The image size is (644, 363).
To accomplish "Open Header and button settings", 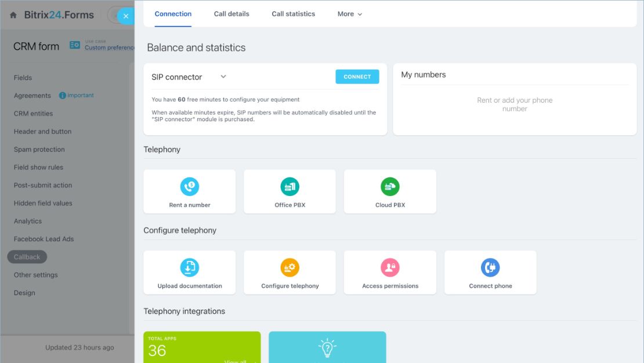I will [x=42, y=132].
